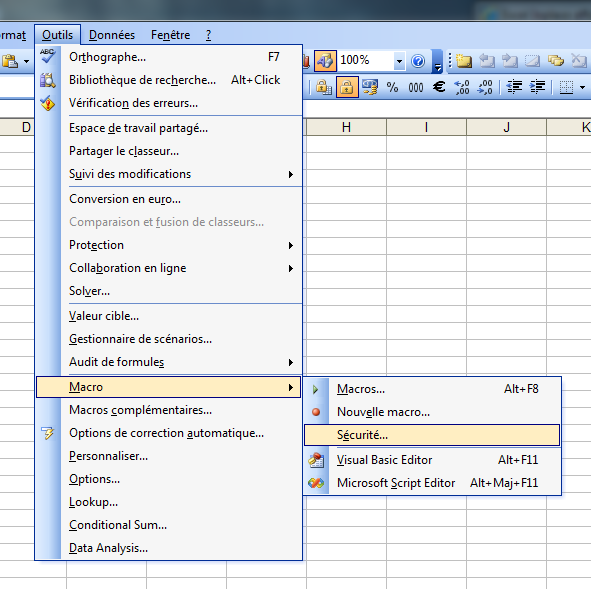
Task: Open the Données menu
Action: click(112, 35)
